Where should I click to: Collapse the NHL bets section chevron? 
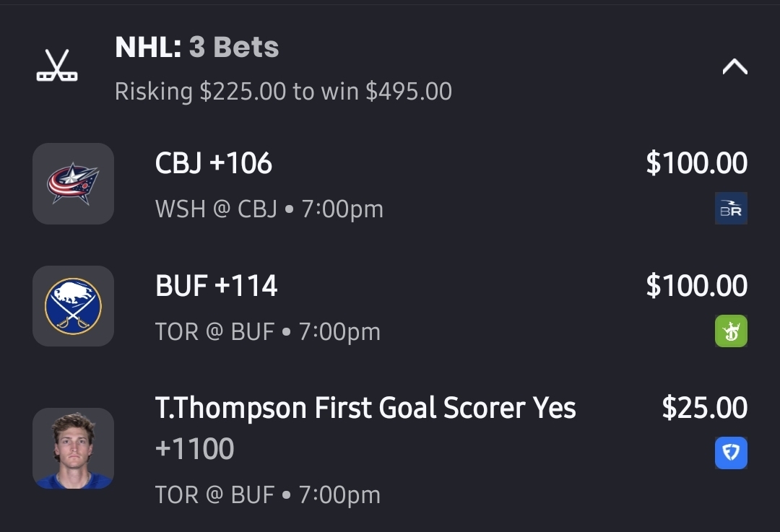click(734, 67)
